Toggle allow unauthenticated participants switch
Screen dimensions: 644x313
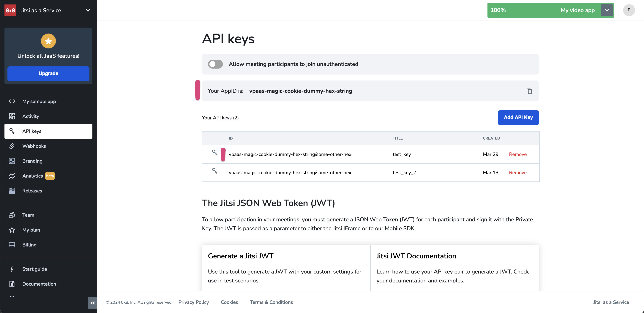point(215,64)
